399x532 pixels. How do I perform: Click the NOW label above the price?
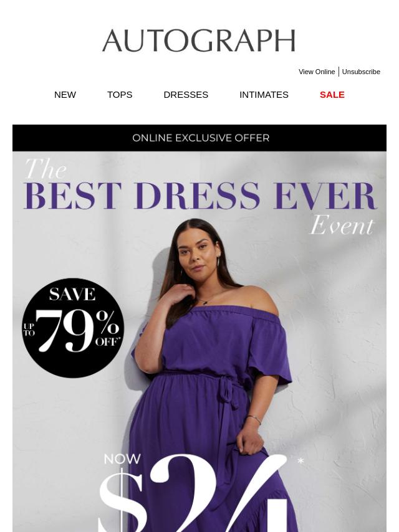[x=122, y=459]
